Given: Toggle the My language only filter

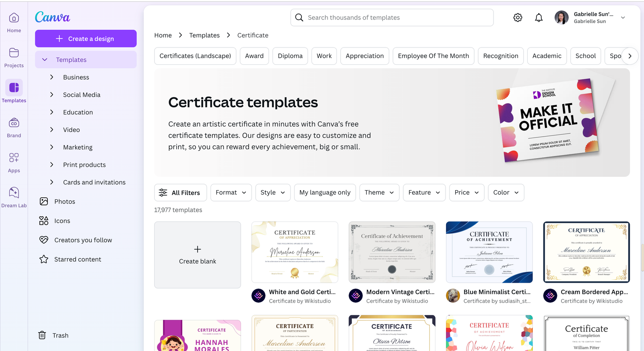Looking at the screenshot, I should [x=324, y=193].
